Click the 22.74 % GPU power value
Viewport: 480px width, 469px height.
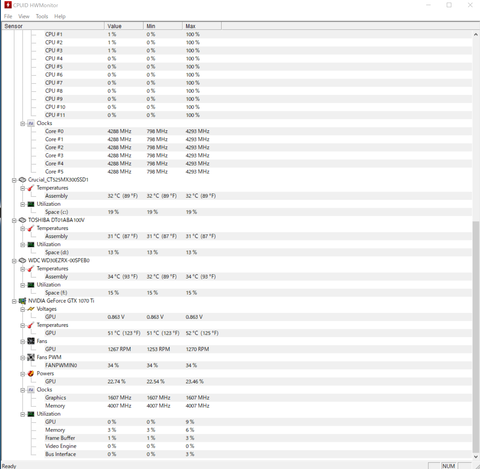116,381
